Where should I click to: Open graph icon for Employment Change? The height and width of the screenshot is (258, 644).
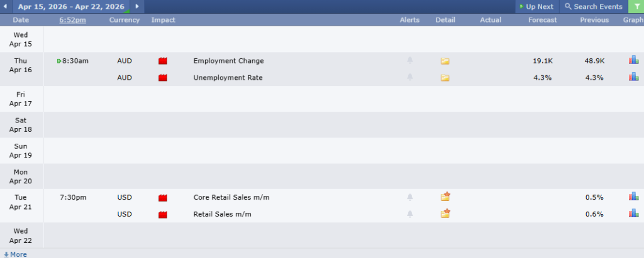click(x=633, y=60)
